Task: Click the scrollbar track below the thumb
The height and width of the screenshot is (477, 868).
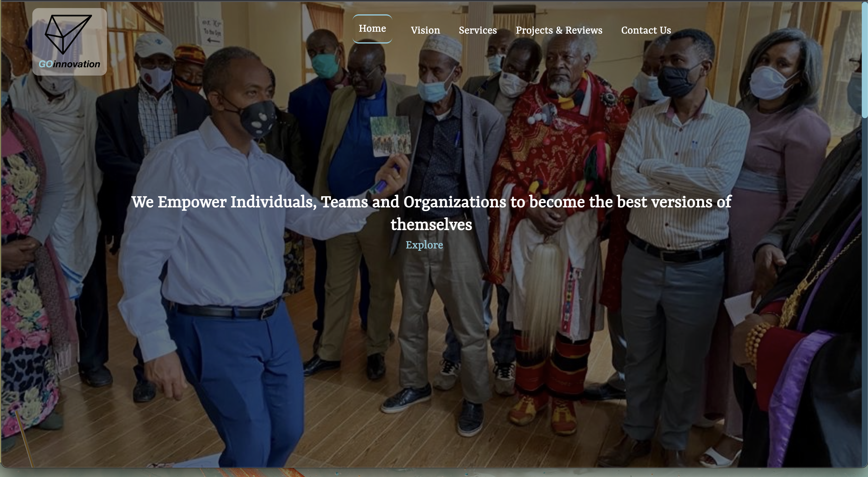Action: [x=865, y=290]
